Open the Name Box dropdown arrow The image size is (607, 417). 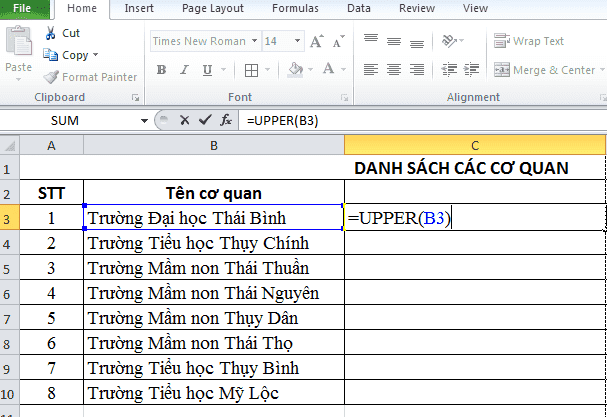tap(143, 120)
